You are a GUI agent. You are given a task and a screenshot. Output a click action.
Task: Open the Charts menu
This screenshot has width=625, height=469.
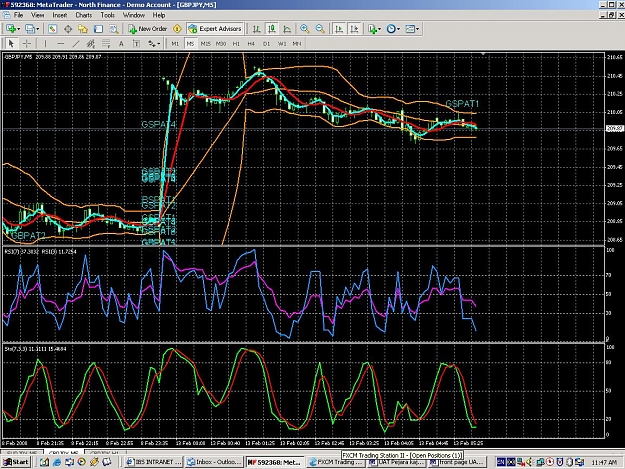point(84,15)
